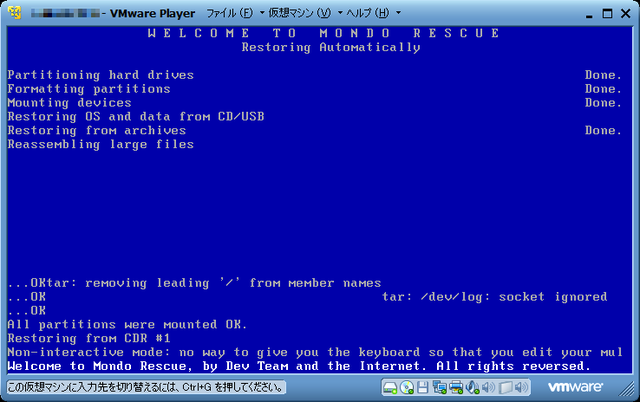
Task: Click the 'Restoring from archives' line
Action: pyautogui.click(x=97, y=131)
